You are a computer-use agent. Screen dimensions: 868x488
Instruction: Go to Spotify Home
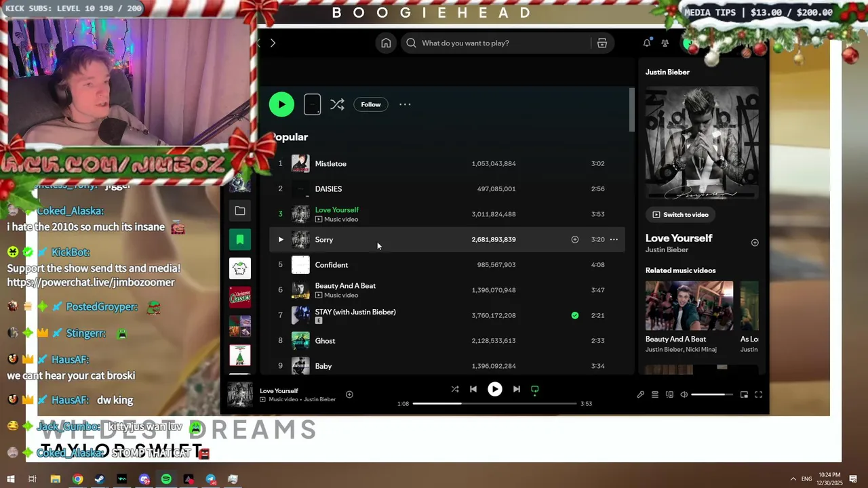pyautogui.click(x=386, y=43)
